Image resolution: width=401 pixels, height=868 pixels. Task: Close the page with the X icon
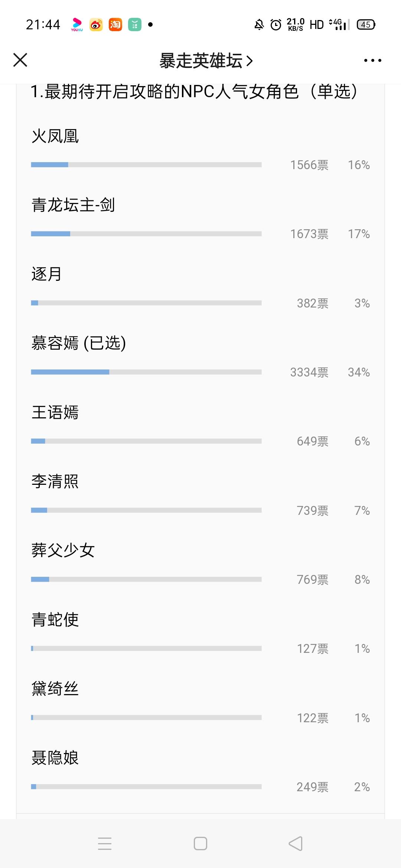click(x=20, y=60)
